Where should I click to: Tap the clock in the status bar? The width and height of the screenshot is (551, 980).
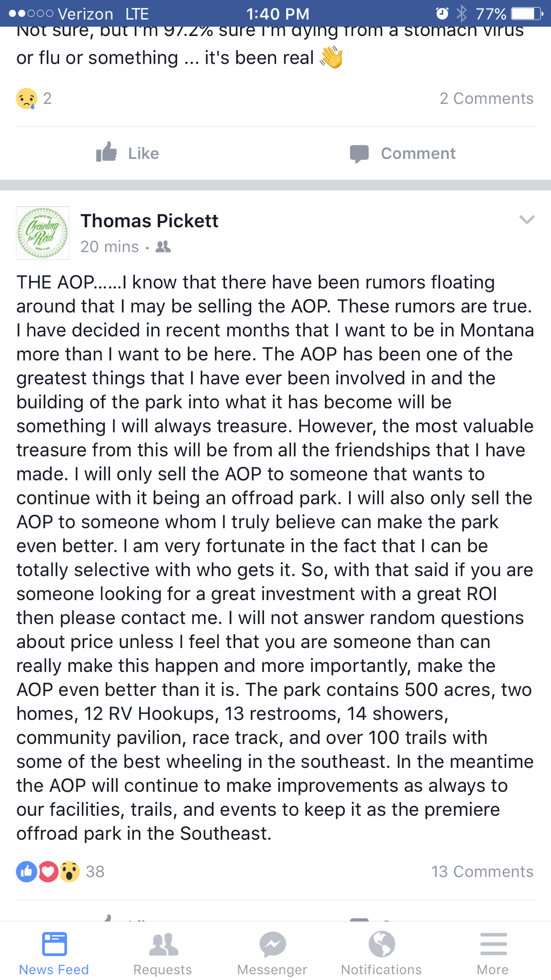click(x=277, y=14)
